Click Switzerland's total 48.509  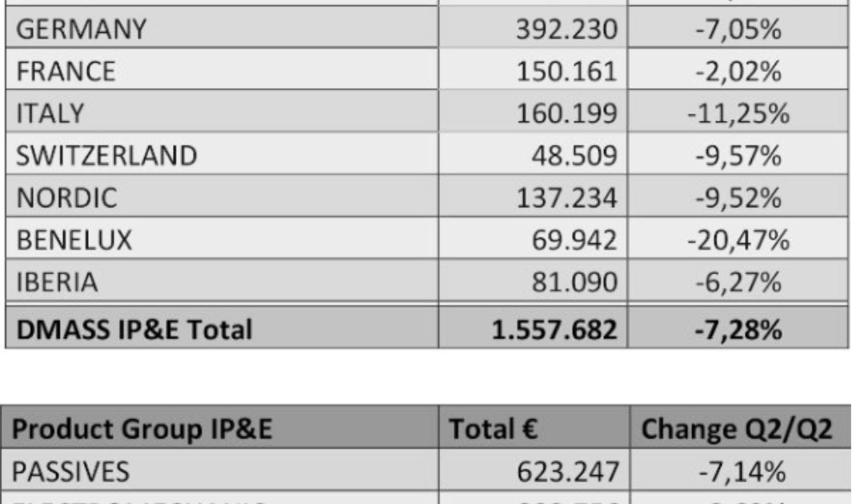point(574,154)
